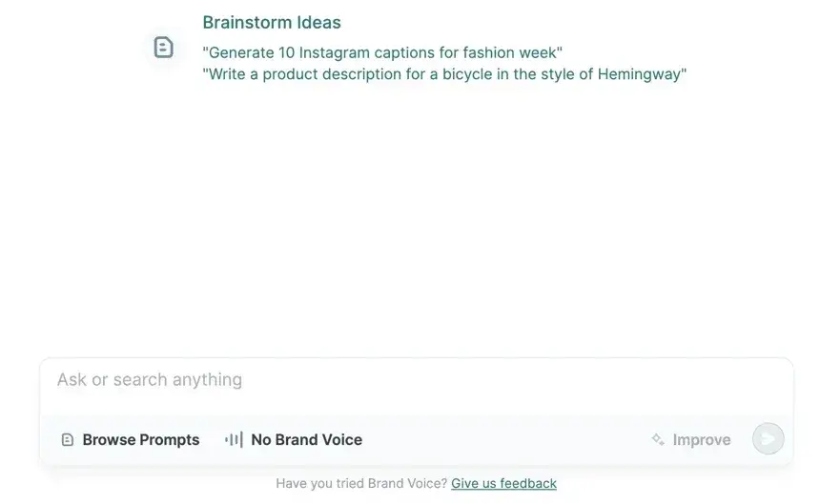This screenshot has width=820, height=504.
Task: Click the send arrow button
Action: click(768, 438)
